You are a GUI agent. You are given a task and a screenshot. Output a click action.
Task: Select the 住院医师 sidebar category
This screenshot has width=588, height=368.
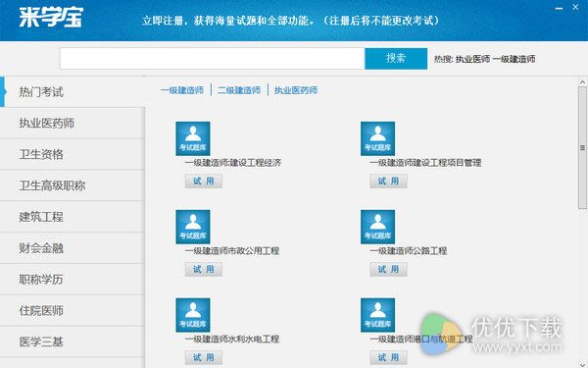pyautogui.click(x=72, y=310)
